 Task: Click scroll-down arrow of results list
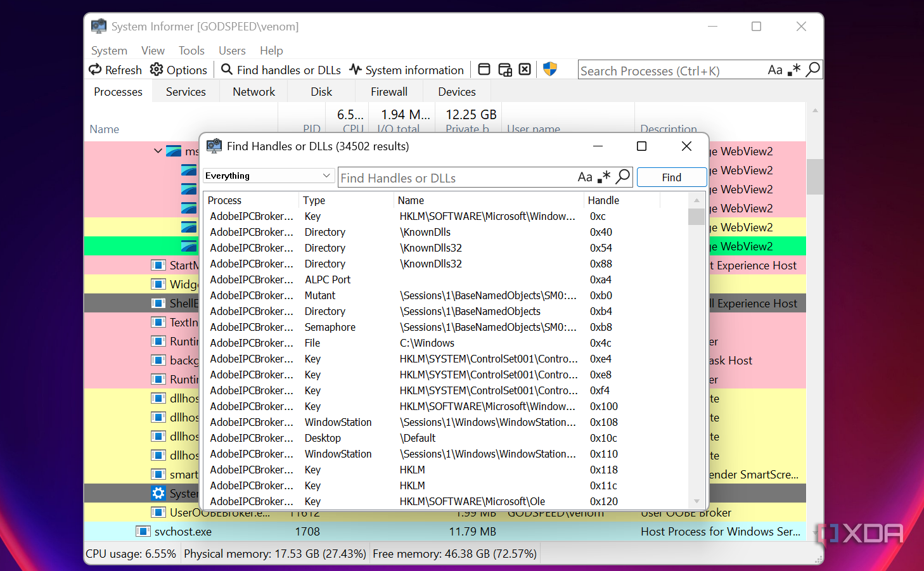[x=696, y=501]
